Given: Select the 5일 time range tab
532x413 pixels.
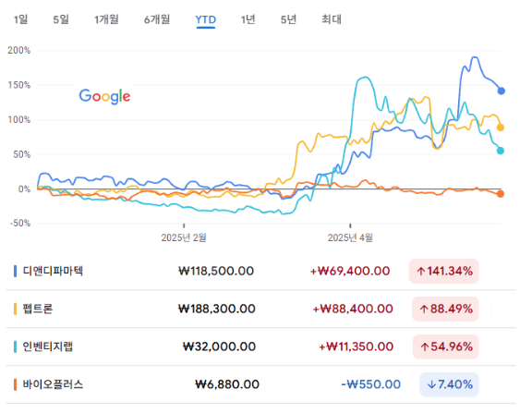Looking at the screenshot, I should click(x=61, y=19).
